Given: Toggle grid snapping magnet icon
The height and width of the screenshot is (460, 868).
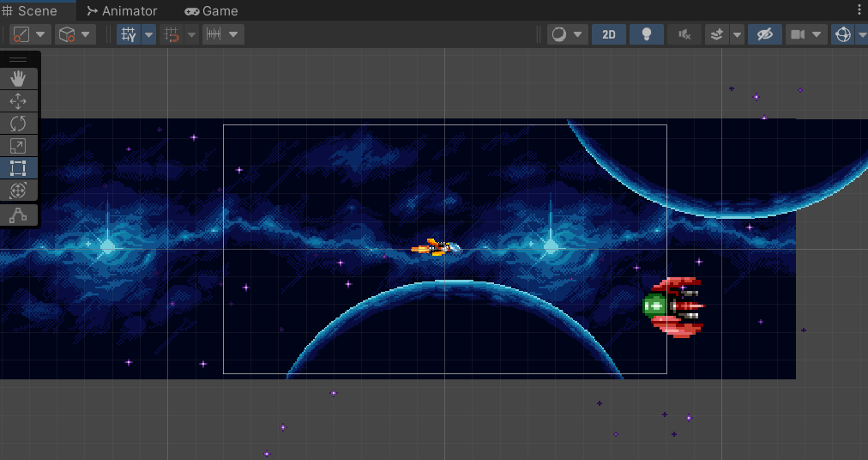Looking at the screenshot, I should pos(172,34).
